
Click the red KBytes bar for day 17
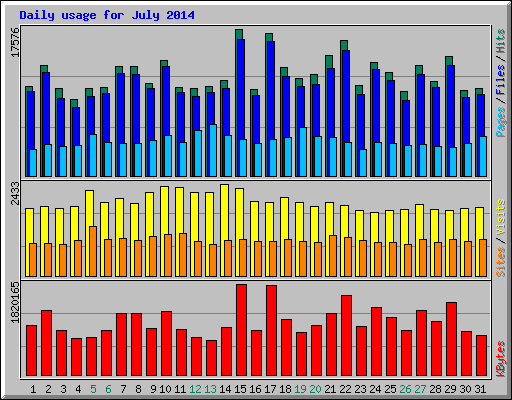tap(271, 331)
